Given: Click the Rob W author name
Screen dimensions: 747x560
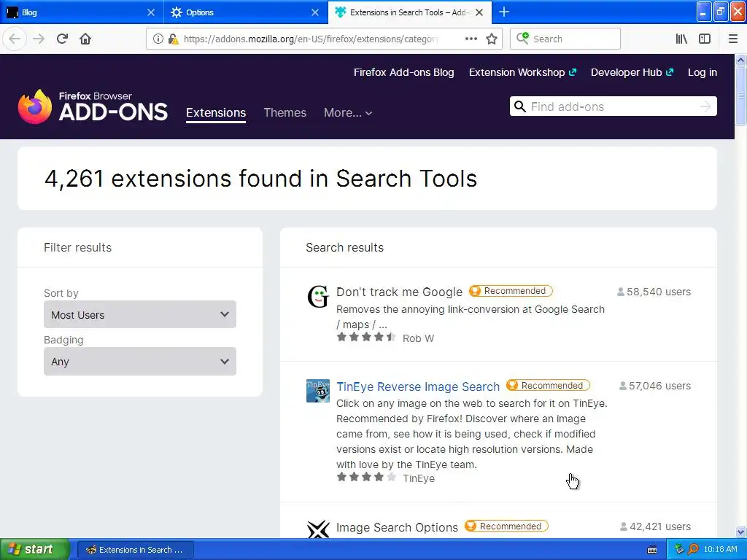Looking at the screenshot, I should (x=418, y=338).
